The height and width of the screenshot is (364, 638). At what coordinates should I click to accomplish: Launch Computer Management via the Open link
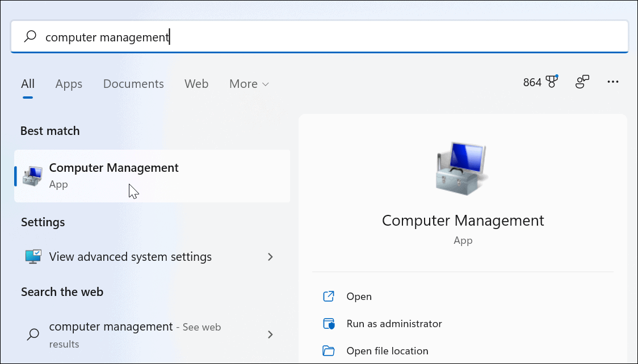359,296
